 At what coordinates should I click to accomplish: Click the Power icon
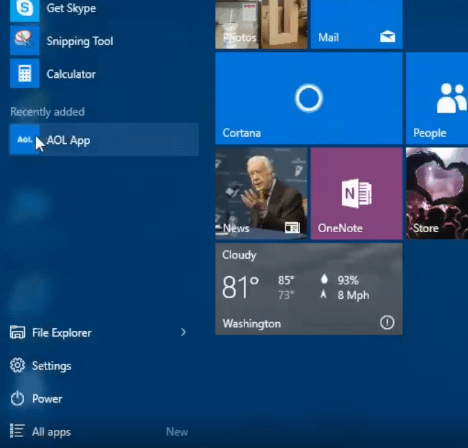[x=17, y=399]
